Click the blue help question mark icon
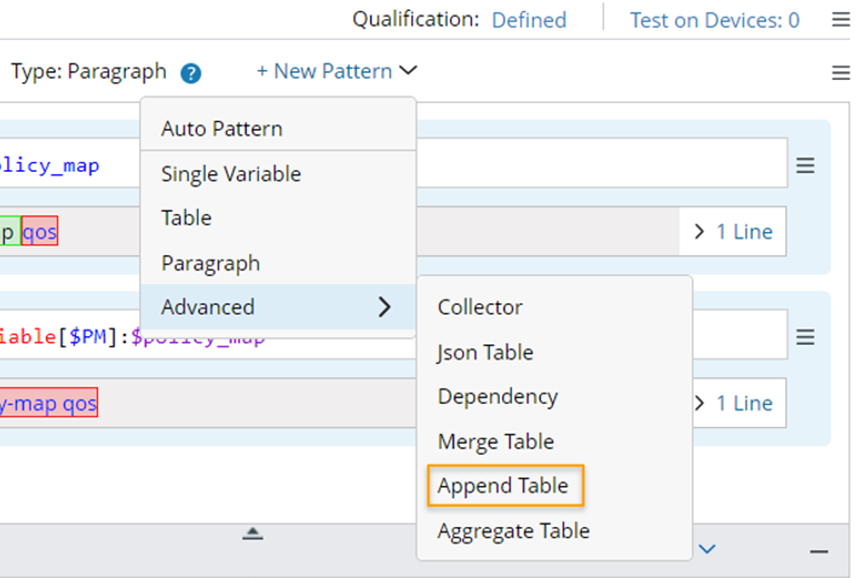858x578 pixels. click(x=191, y=73)
